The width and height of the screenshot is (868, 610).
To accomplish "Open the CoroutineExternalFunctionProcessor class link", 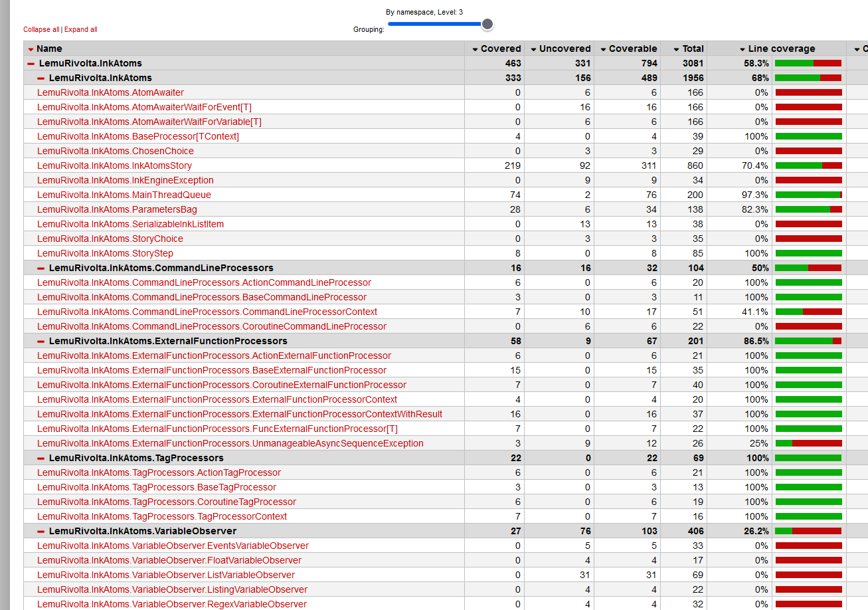I will pyautogui.click(x=222, y=385).
